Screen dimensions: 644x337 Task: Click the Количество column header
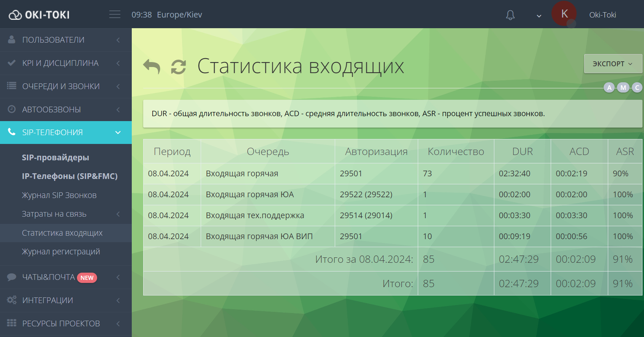[x=456, y=152]
